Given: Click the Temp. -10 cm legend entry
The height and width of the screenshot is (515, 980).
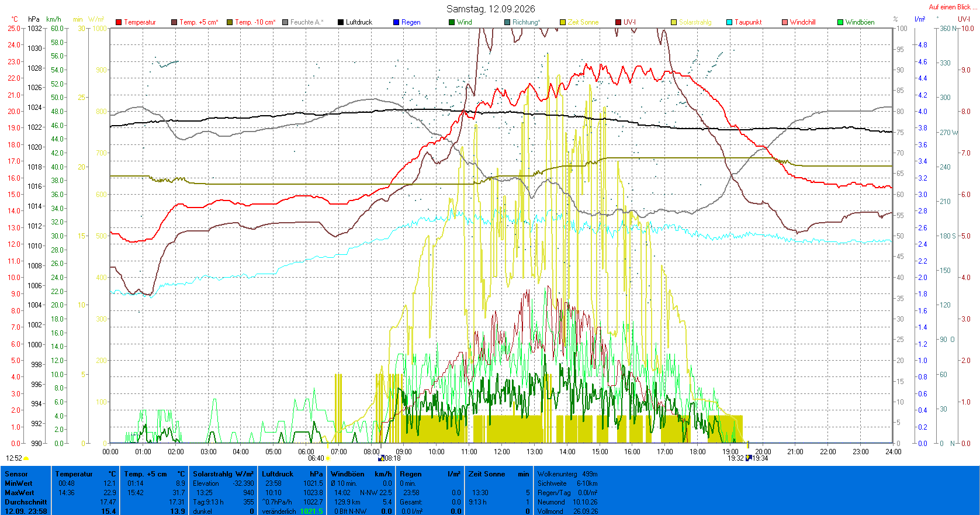Looking at the screenshot, I should pyautogui.click(x=251, y=22).
